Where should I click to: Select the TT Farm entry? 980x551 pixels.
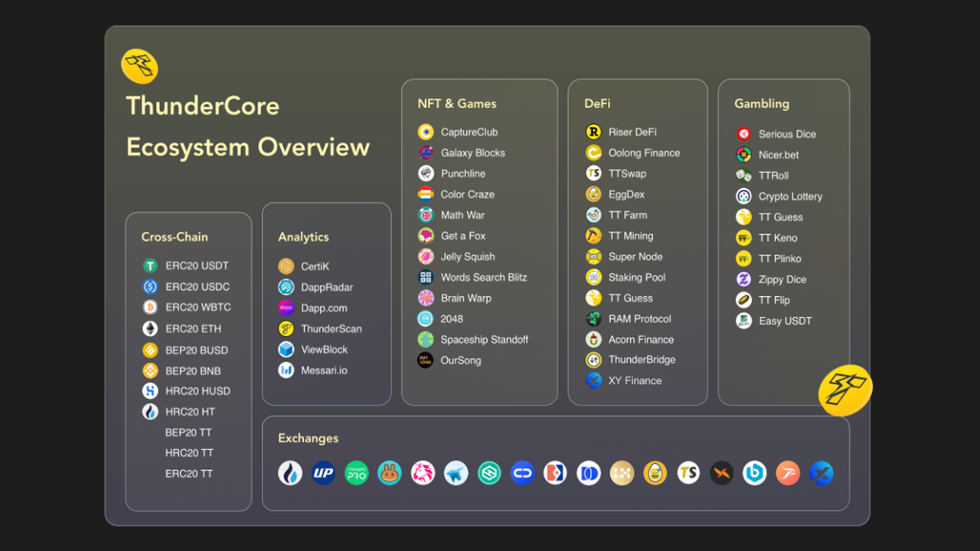coord(616,215)
